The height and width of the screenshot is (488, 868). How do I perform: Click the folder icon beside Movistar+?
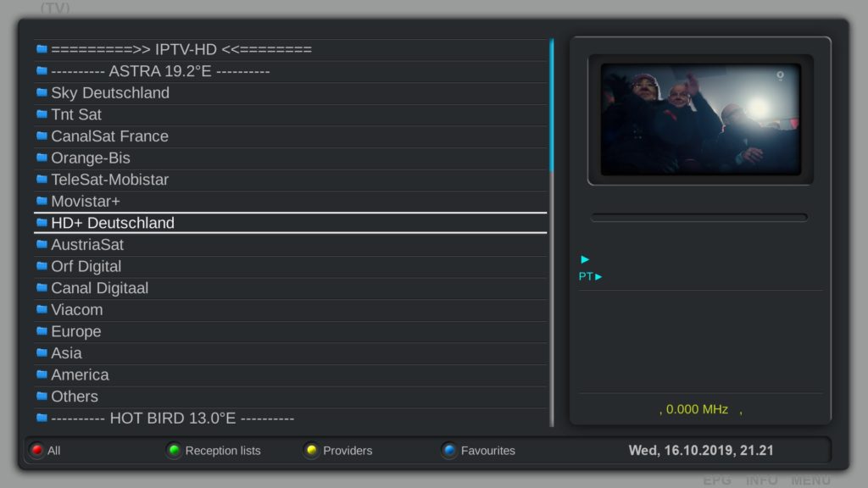42,201
